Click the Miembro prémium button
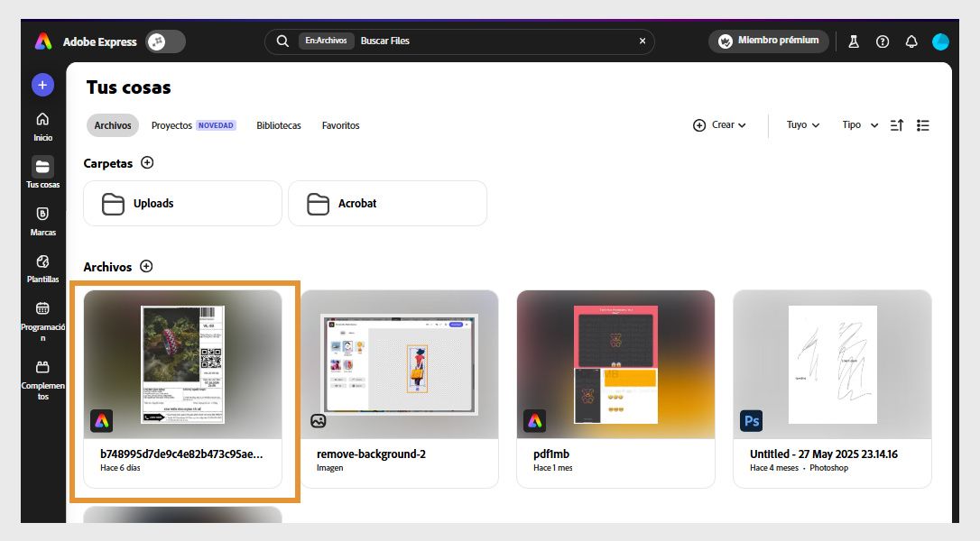Screen dimensions: 980x541 tap(768, 41)
